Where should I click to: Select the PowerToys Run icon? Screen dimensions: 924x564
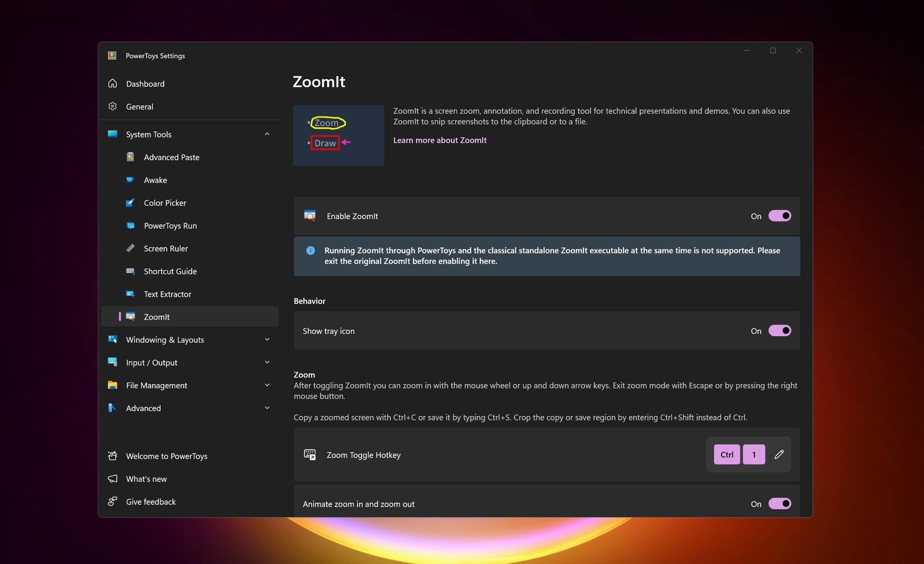(x=130, y=225)
